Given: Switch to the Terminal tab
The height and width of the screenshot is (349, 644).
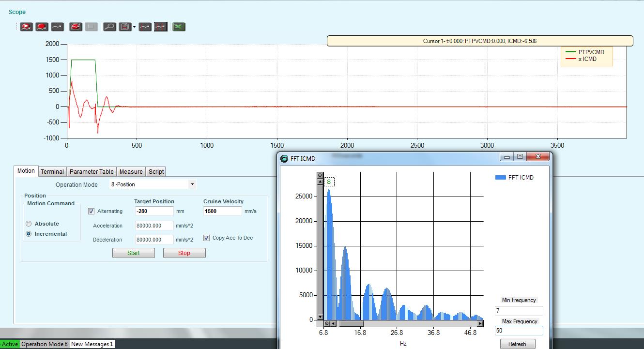Looking at the screenshot, I should click(x=52, y=171).
